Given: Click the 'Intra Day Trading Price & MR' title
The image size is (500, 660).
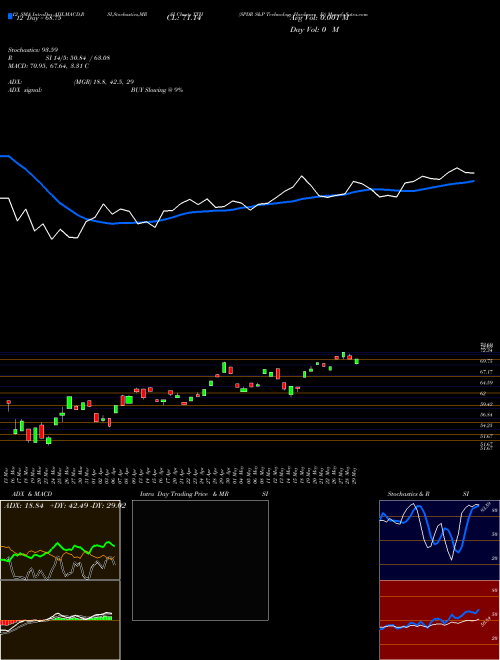Looking at the screenshot, I should [184, 494].
